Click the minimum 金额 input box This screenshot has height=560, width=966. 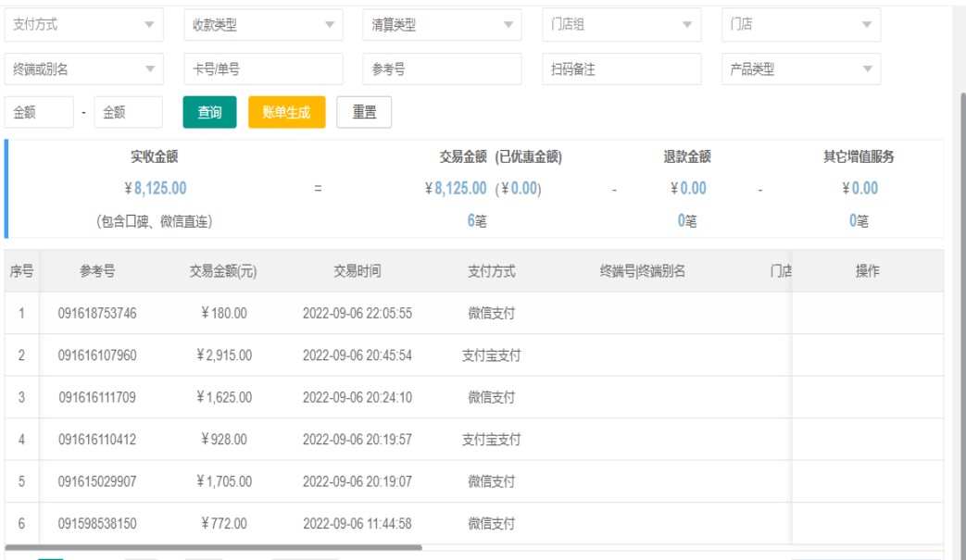pyautogui.click(x=38, y=112)
